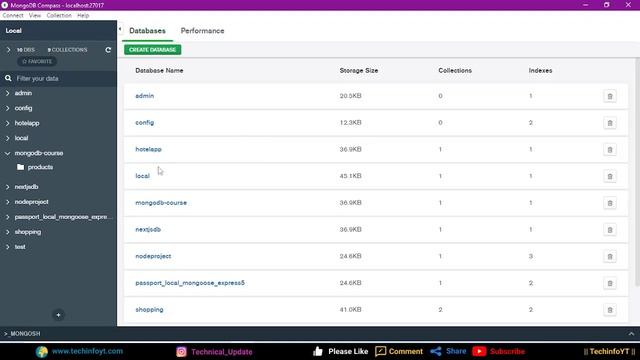This screenshot has width=640, height=360.
Task: Switch to the Performance tab
Action: (202, 31)
